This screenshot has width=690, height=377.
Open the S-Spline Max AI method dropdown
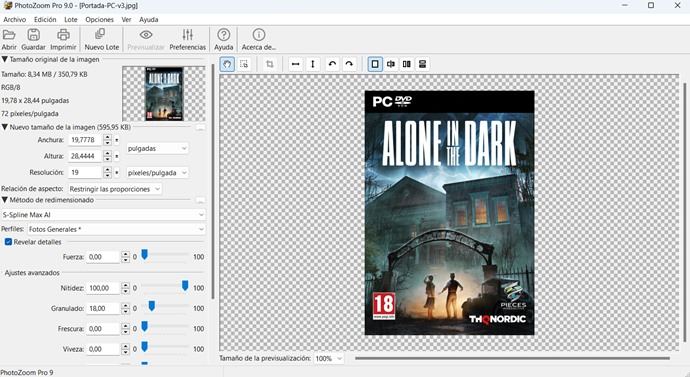pos(103,215)
